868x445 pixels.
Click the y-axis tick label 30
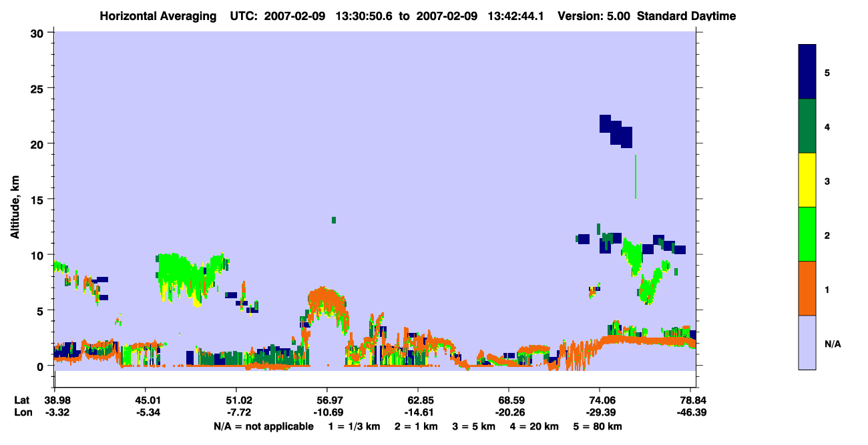39,33
